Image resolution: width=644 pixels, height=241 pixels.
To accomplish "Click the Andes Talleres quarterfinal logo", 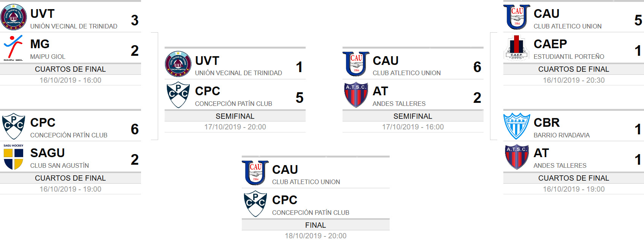I will (517, 157).
